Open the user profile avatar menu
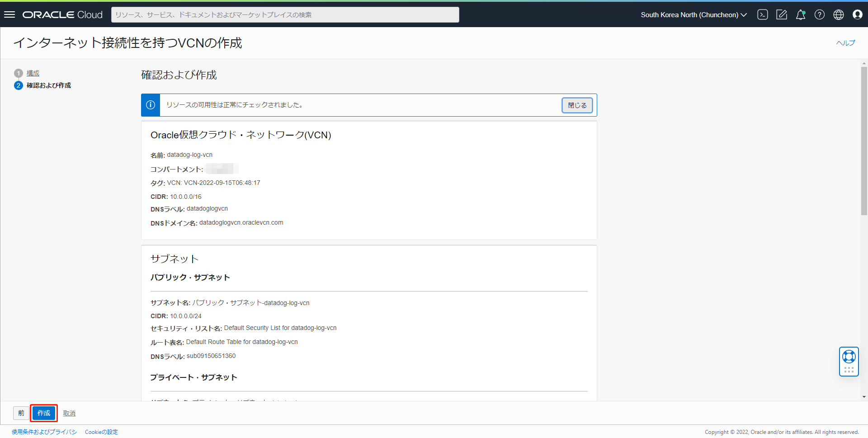Viewport: 868px width, 438px height. [857, 14]
